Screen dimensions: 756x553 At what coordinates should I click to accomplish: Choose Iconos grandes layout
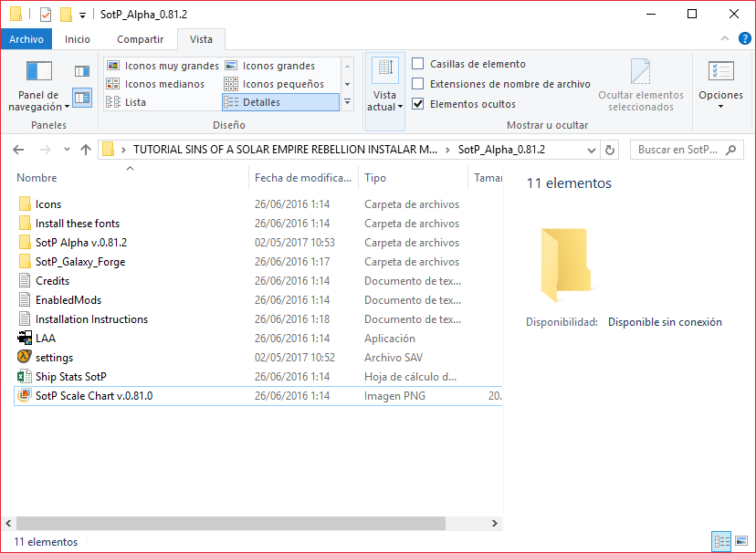[x=270, y=66]
